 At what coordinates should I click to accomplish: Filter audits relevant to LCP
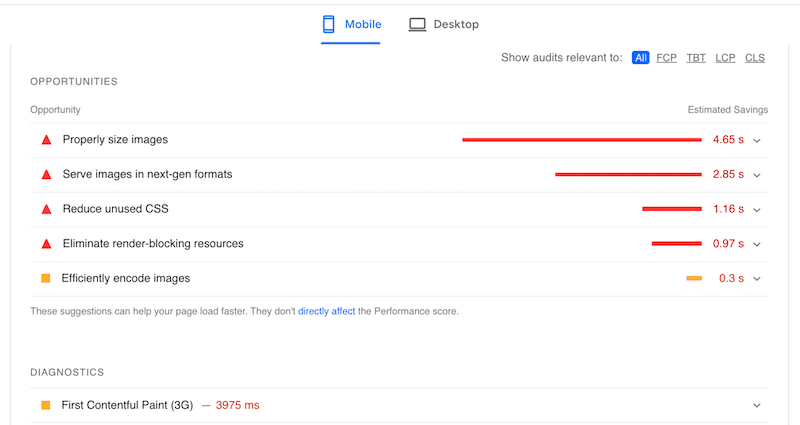725,58
